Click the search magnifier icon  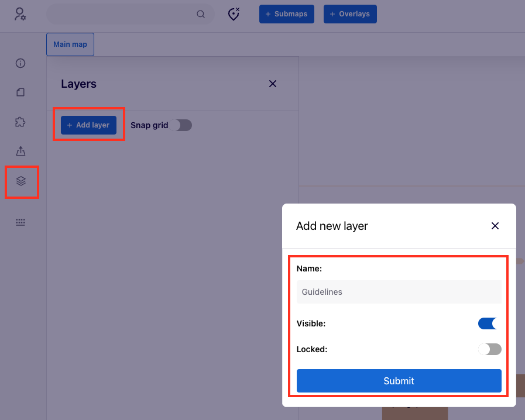coord(201,15)
